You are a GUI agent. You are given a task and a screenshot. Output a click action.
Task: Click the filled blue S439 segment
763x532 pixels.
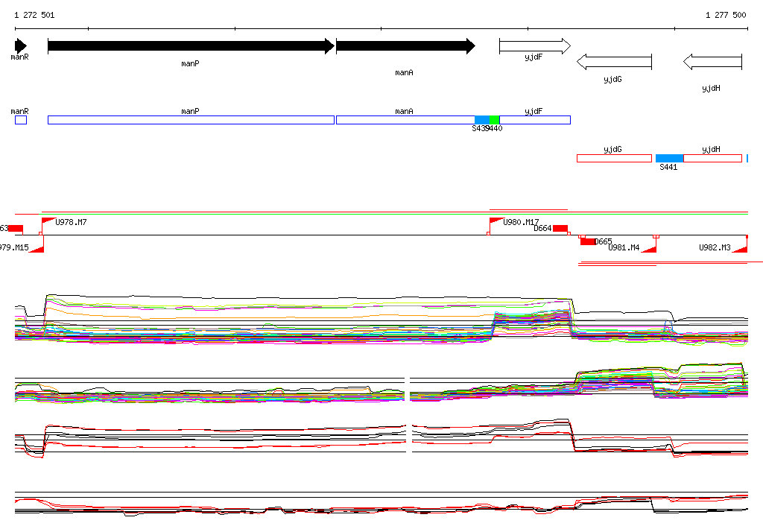(482, 120)
